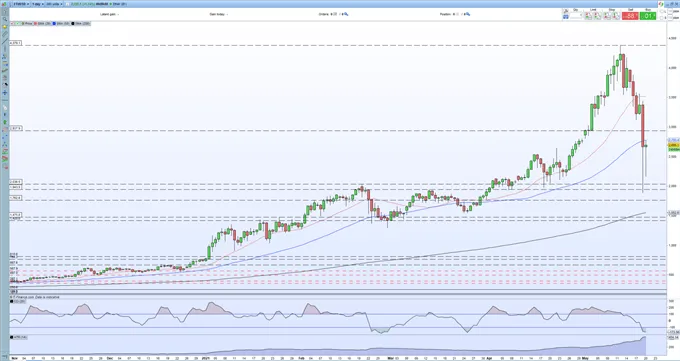Open the ETHUSD instrument dropdown

click(x=21, y=4)
